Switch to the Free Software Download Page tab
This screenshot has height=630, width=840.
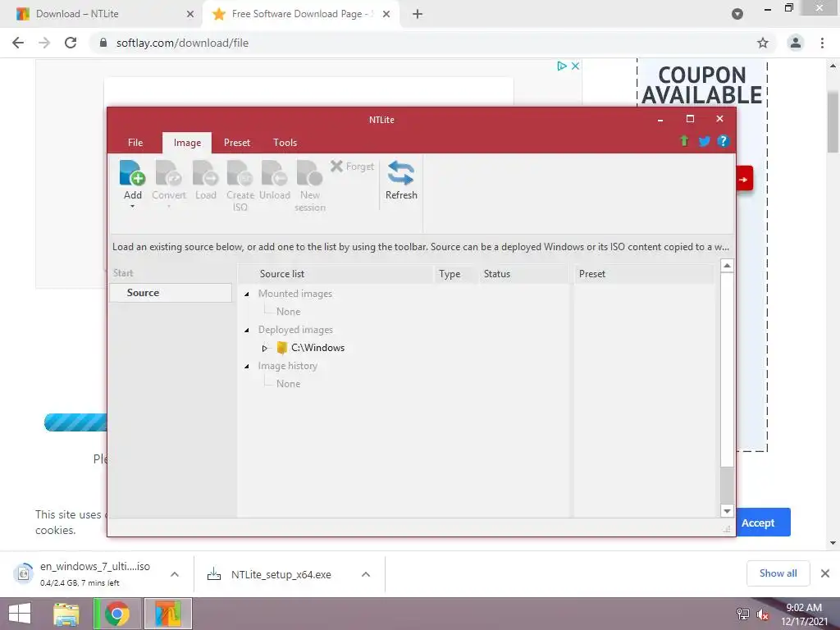[300, 14]
